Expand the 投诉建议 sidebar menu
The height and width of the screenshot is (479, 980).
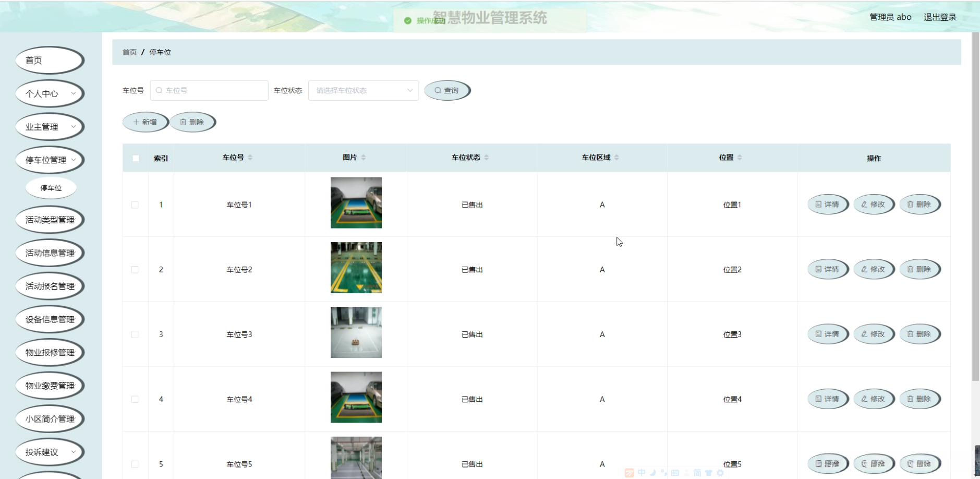pyautogui.click(x=50, y=452)
